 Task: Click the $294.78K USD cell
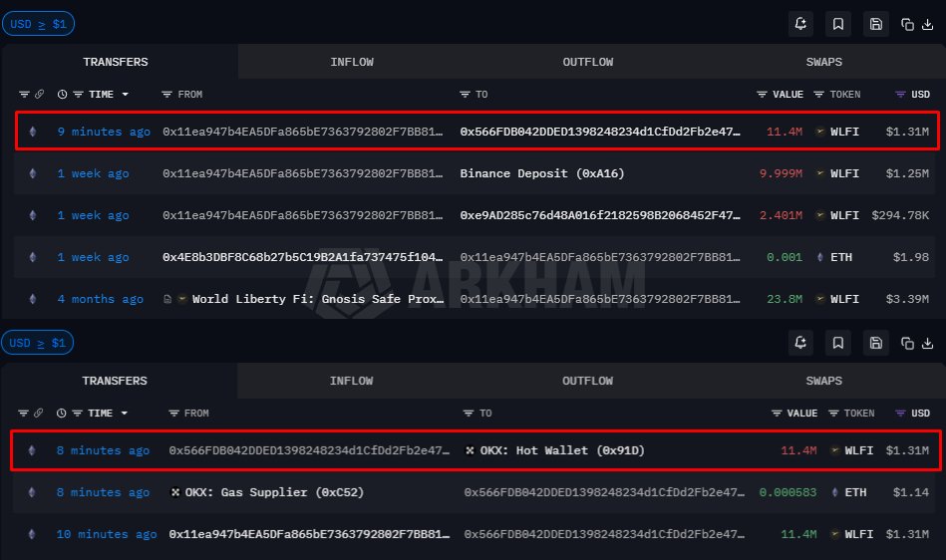900,215
